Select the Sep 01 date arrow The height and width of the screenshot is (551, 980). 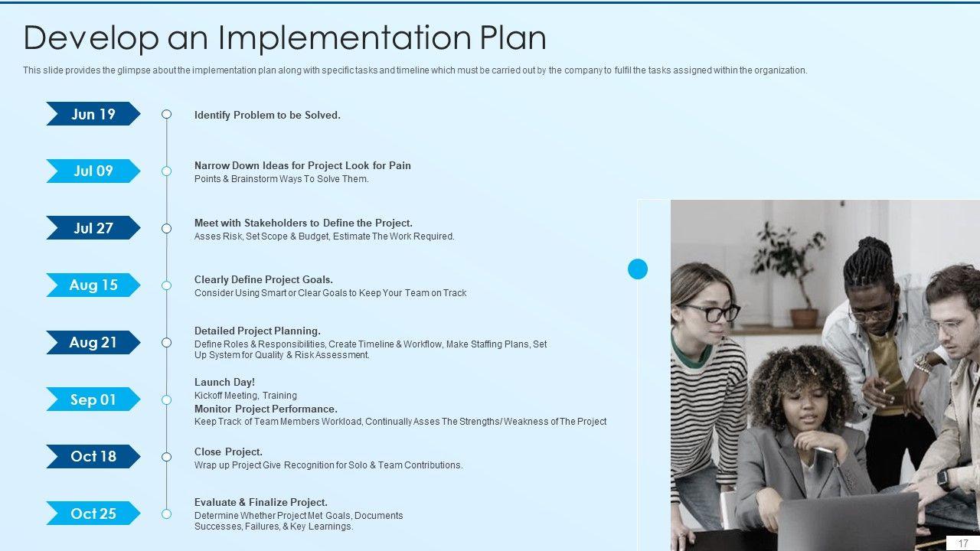[x=93, y=399]
